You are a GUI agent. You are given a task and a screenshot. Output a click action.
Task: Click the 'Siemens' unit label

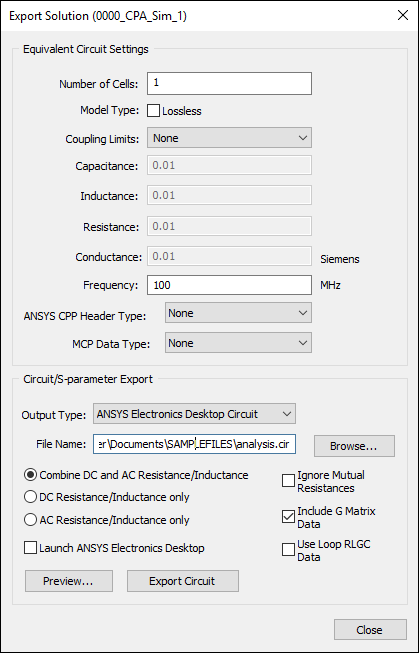tap(340, 259)
